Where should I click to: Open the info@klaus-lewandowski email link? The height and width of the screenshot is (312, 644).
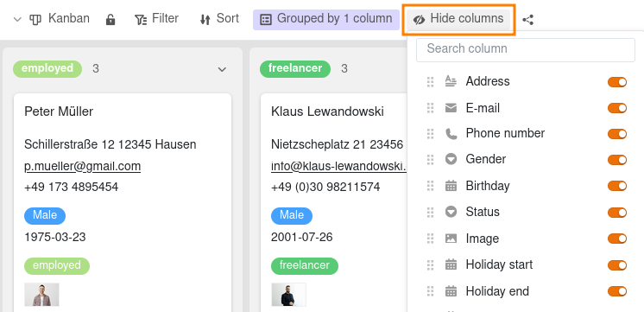[338, 166]
